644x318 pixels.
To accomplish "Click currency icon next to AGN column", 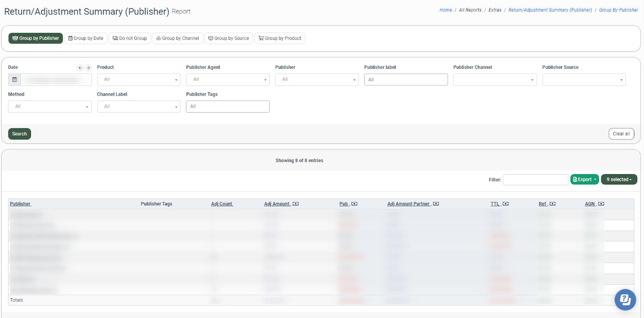I will (601, 204).
